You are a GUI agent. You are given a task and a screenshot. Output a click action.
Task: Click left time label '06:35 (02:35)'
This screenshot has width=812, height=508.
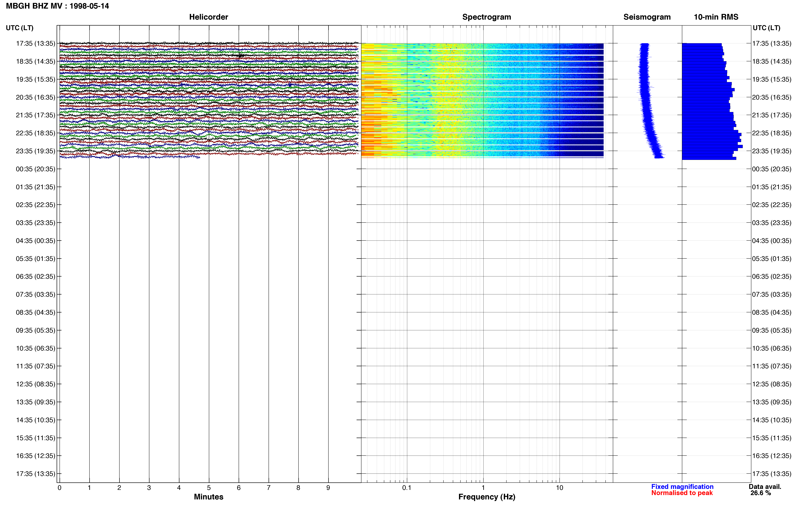[x=36, y=277]
